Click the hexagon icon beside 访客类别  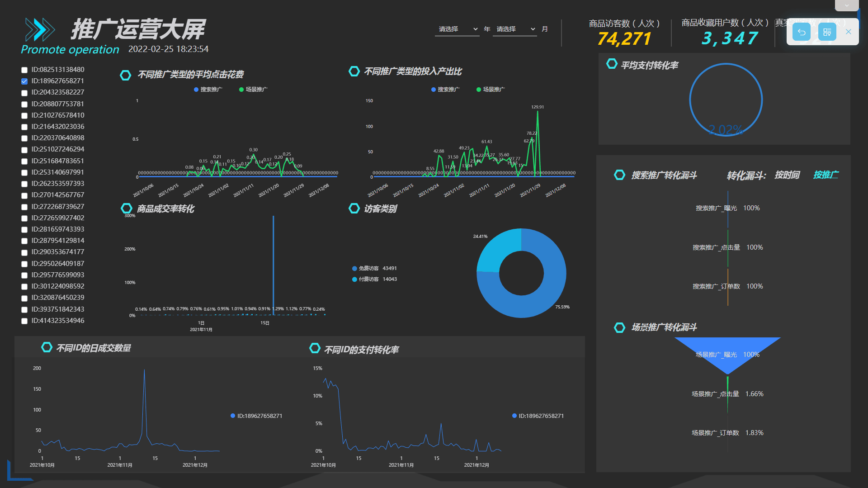(x=354, y=208)
